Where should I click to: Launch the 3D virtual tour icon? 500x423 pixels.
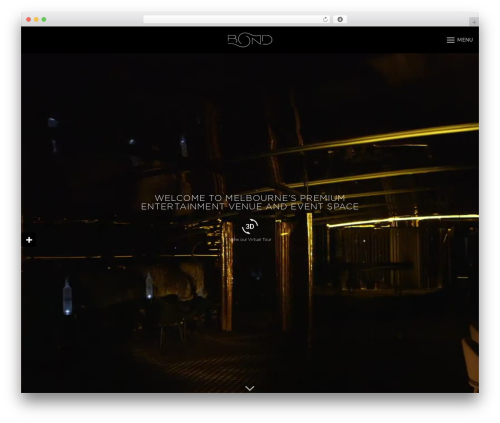point(250,227)
